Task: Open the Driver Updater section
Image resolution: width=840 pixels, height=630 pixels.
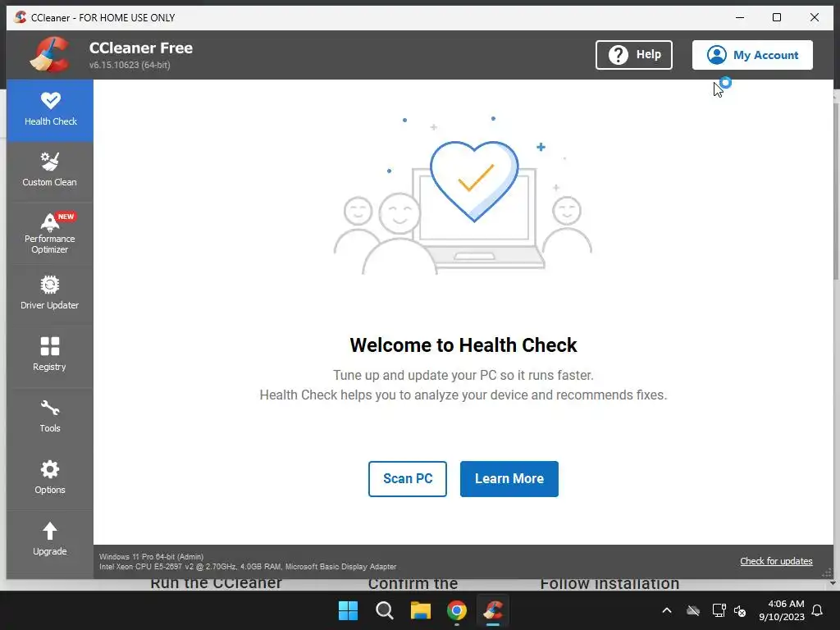Action: (50, 294)
